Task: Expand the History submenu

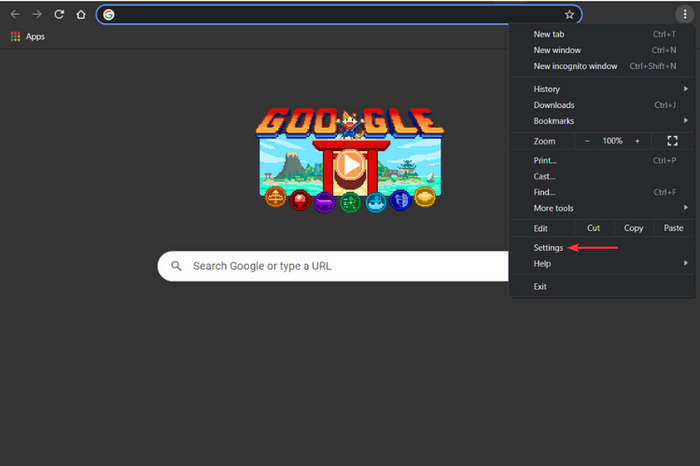Action: [x=602, y=89]
